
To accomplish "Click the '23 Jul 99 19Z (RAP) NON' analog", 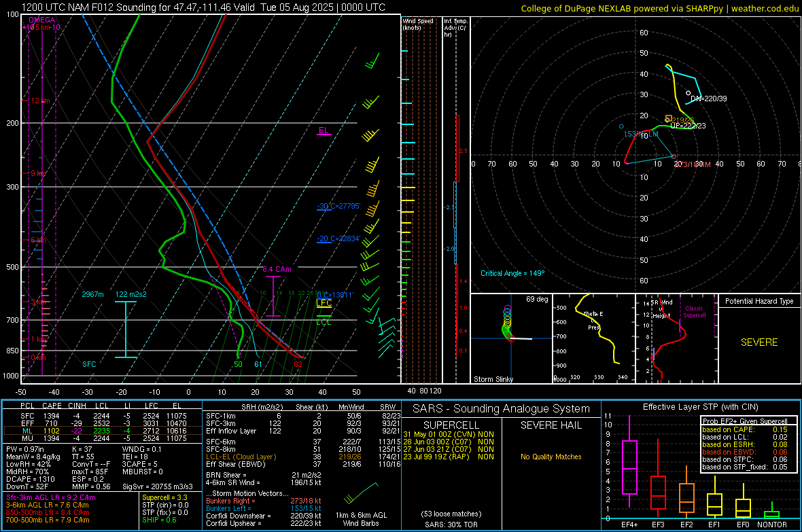I will (x=449, y=457).
